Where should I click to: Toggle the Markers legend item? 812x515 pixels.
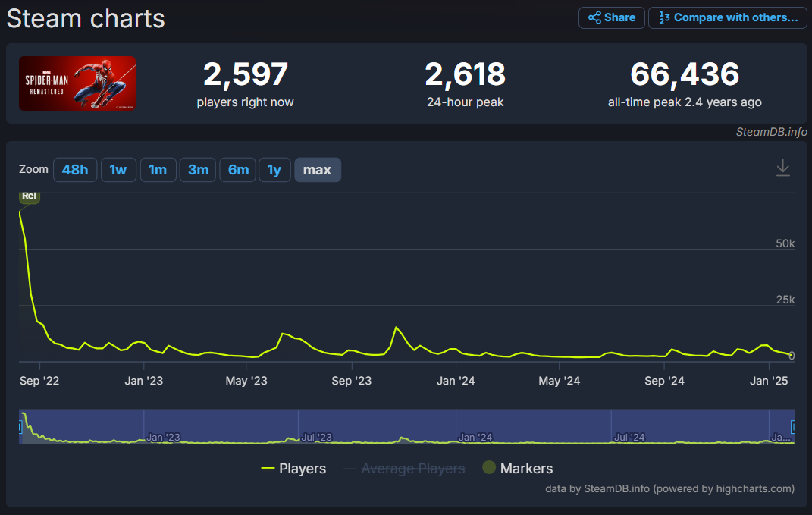[x=517, y=469]
